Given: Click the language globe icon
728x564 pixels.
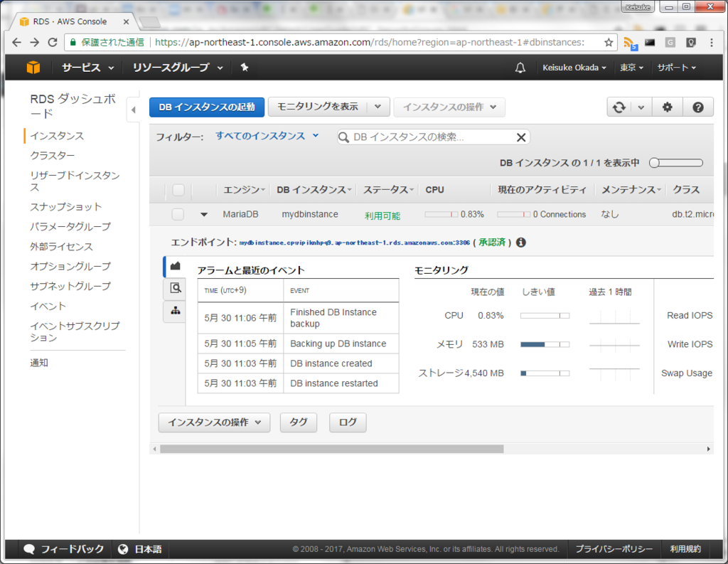Looking at the screenshot, I should coord(123,549).
